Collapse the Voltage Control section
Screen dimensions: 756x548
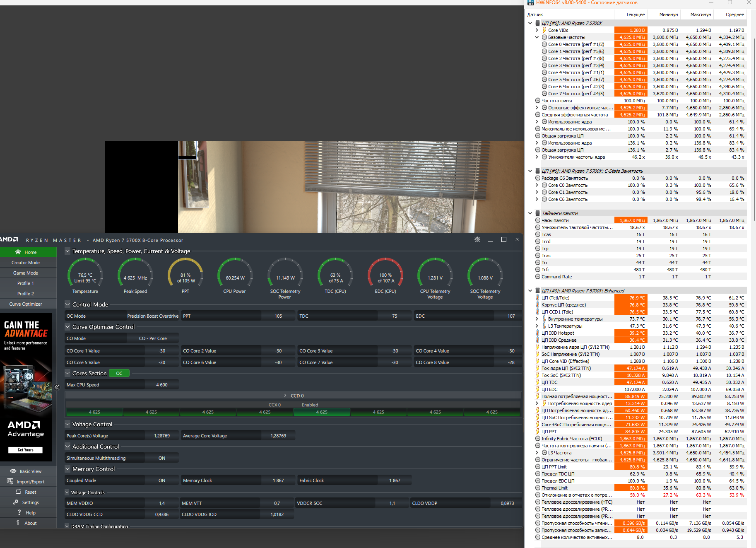[67, 424]
